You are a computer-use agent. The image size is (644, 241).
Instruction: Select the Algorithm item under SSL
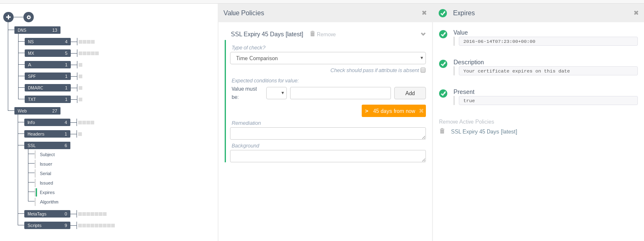point(49,202)
